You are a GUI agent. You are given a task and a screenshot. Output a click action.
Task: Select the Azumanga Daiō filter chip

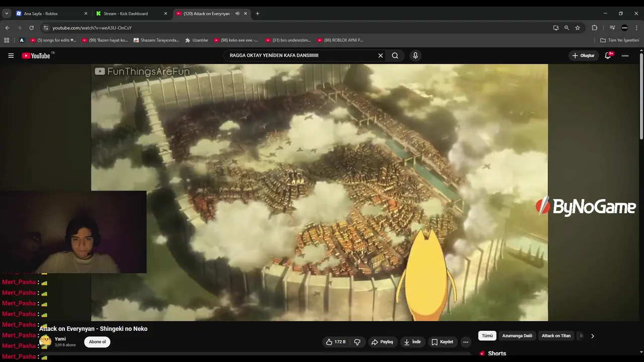[x=517, y=336]
